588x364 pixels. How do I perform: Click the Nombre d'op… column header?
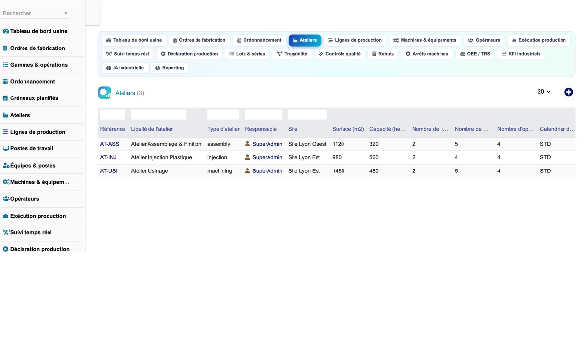pyautogui.click(x=515, y=129)
